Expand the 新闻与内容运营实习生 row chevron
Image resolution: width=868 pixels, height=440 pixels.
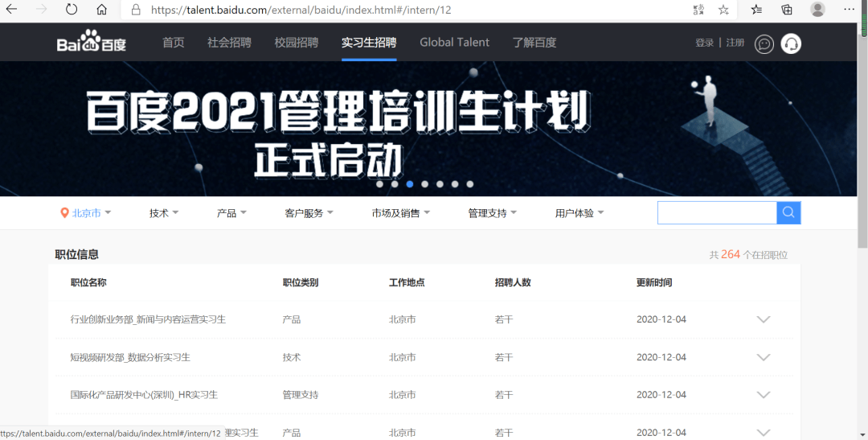764,319
